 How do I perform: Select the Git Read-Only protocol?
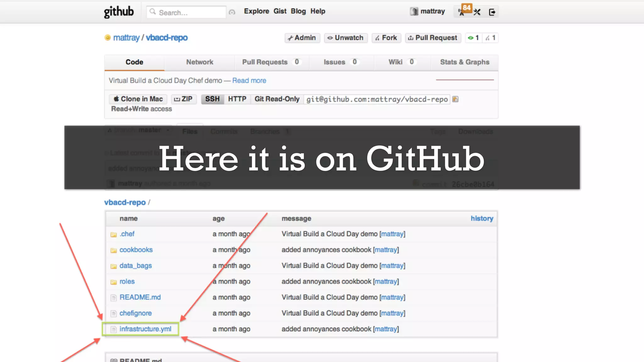(x=277, y=99)
